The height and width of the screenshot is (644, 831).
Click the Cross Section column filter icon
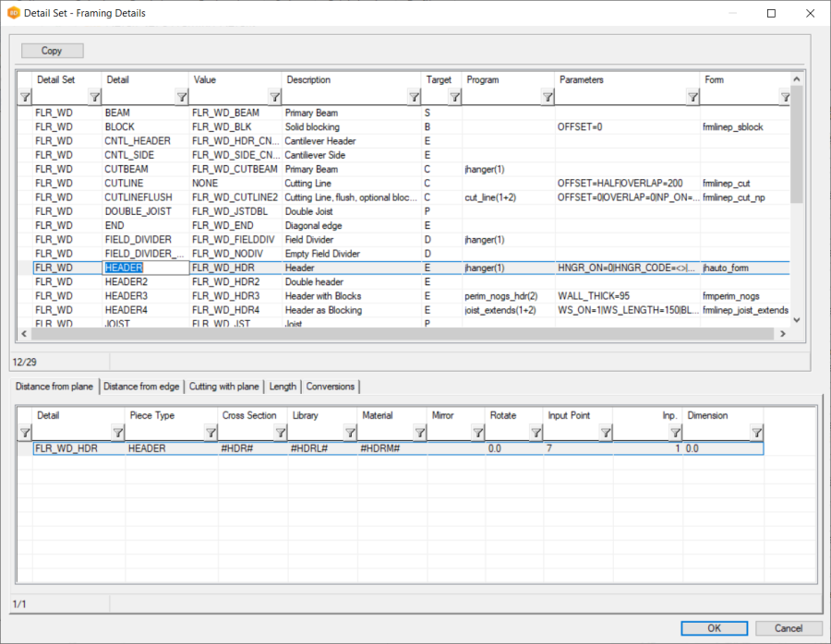[x=279, y=433]
